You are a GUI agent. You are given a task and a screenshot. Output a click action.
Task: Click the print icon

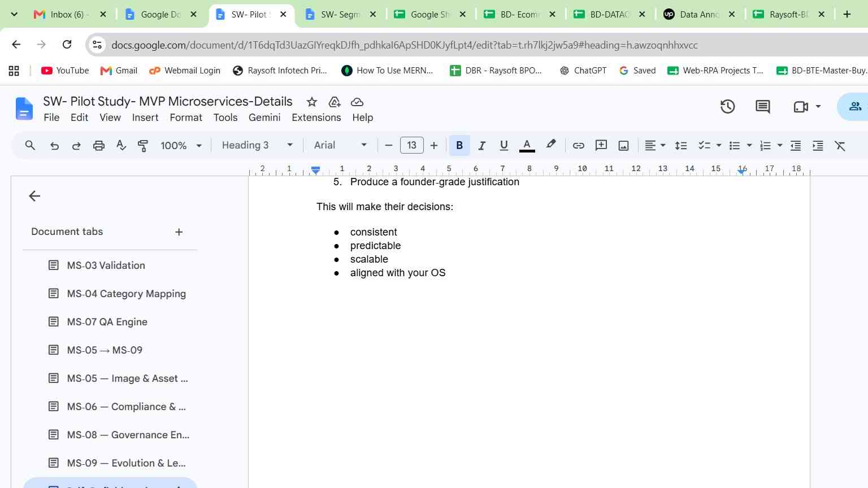point(99,146)
